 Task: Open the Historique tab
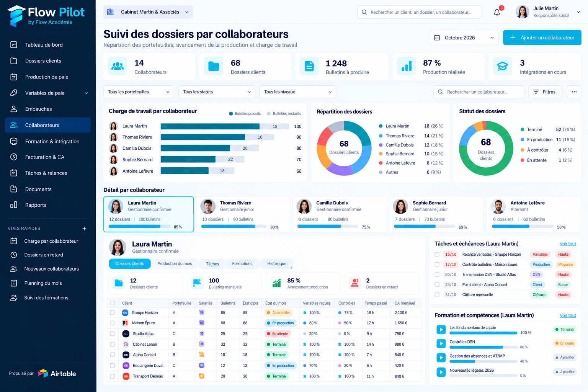pos(277,264)
